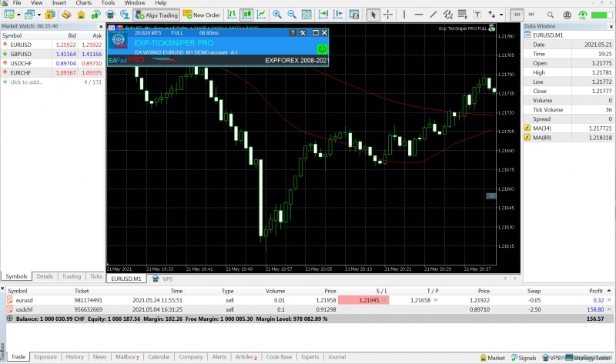The width and height of the screenshot is (616, 364).
Task: Open the Tools menu
Action: (108, 3)
